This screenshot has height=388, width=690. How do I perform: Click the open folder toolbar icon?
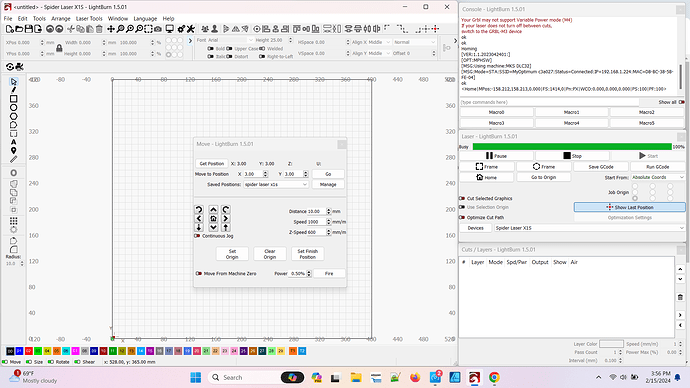[19, 29]
